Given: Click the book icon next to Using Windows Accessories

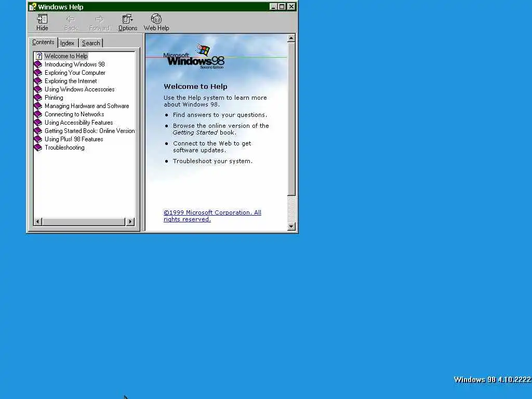Looking at the screenshot, I should (x=38, y=89).
